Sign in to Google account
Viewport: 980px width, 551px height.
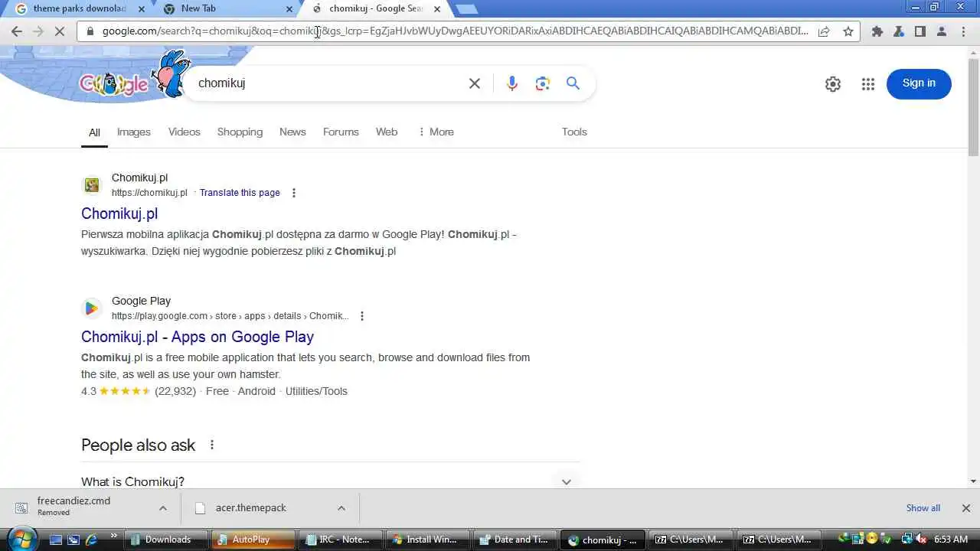[919, 83]
